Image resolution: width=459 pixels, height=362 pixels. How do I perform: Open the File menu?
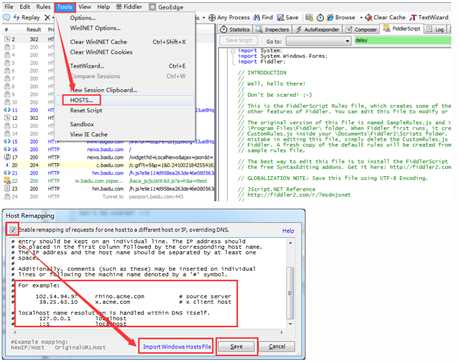tap(9, 7)
